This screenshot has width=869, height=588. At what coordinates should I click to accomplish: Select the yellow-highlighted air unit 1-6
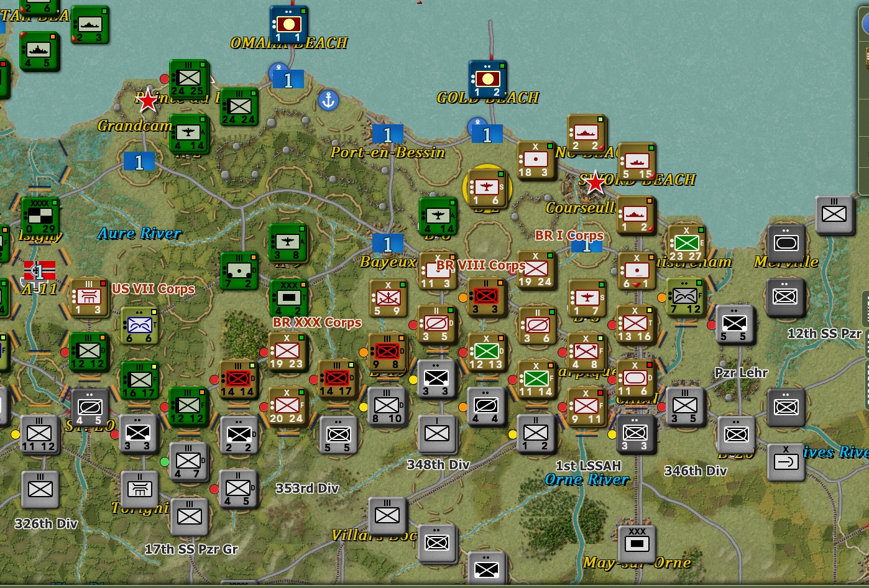[x=487, y=188]
